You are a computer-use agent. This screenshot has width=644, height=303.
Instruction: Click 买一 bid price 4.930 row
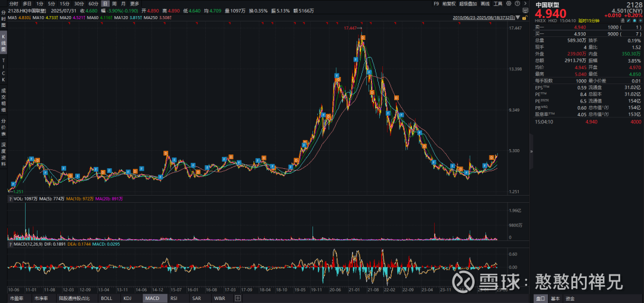pos(587,33)
